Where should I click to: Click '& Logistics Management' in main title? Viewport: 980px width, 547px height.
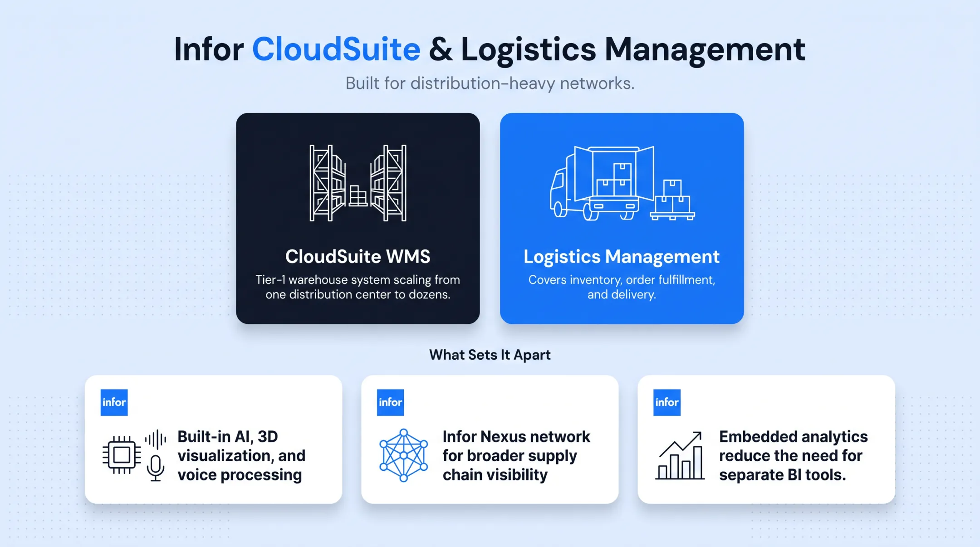tap(617, 49)
